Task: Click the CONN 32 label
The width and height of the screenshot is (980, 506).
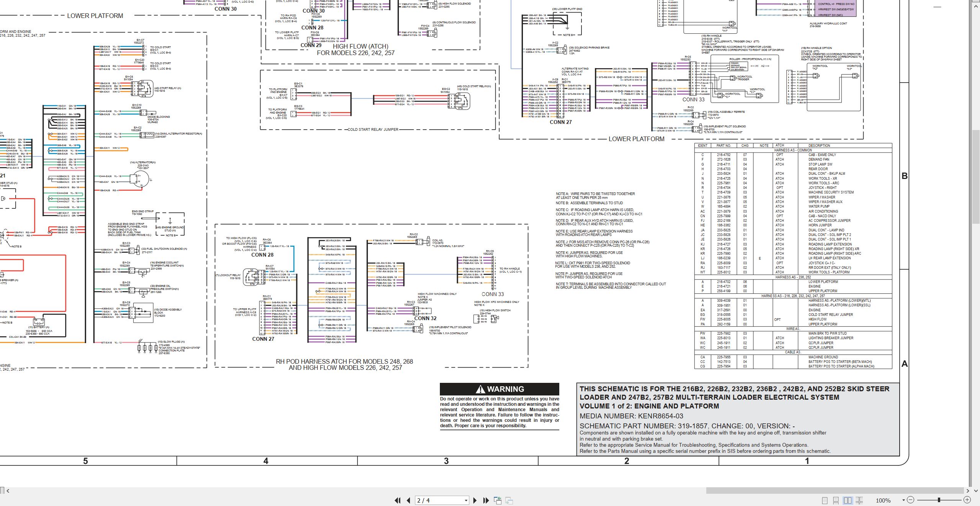Action: (425, 318)
